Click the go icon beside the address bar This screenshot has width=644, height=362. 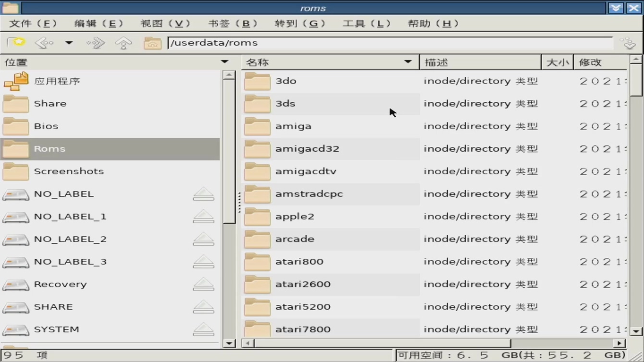tap(628, 43)
